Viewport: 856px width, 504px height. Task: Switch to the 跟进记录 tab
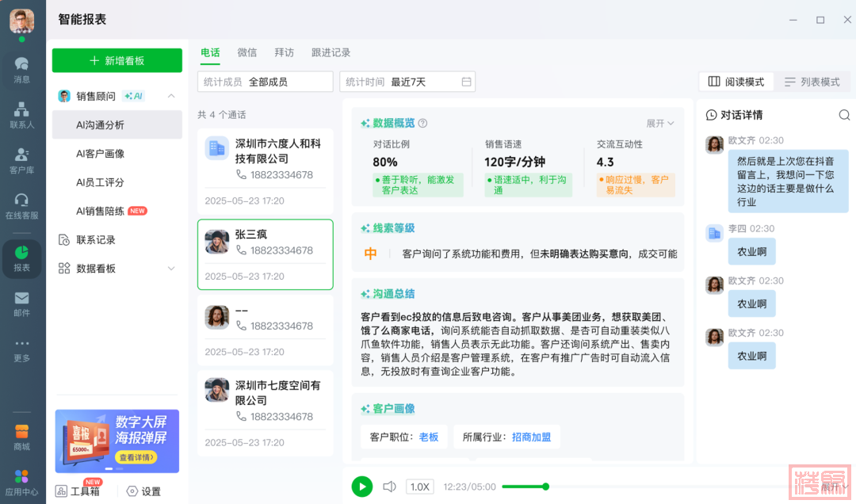(x=331, y=52)
